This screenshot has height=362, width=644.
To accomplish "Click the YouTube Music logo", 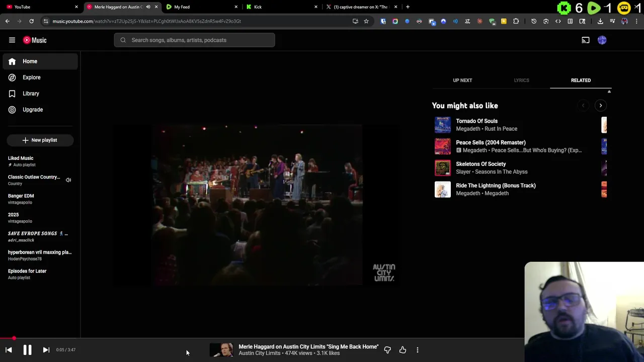I will tap(35, 40).
